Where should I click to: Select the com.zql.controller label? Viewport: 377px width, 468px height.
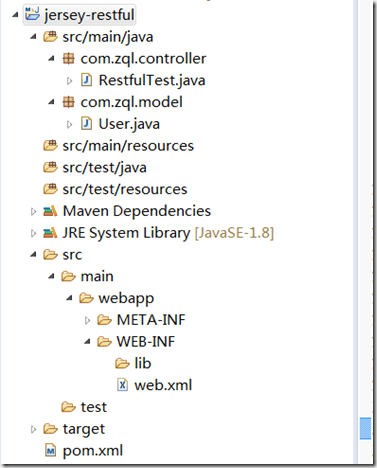click(x=143, y=59)
